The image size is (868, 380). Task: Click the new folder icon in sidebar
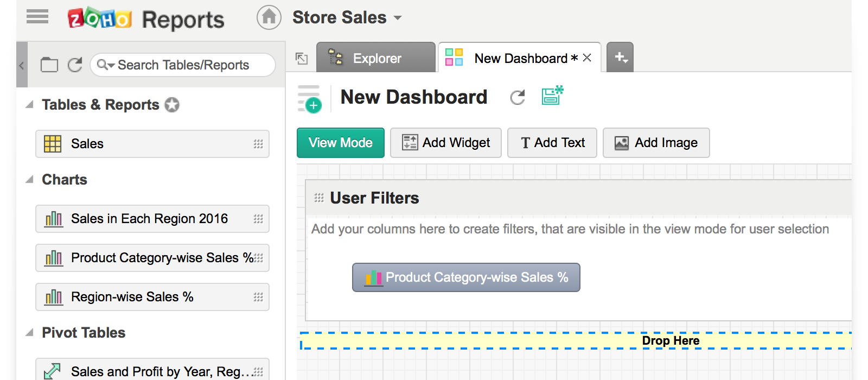pyautogui.click(x=49, y=65)
